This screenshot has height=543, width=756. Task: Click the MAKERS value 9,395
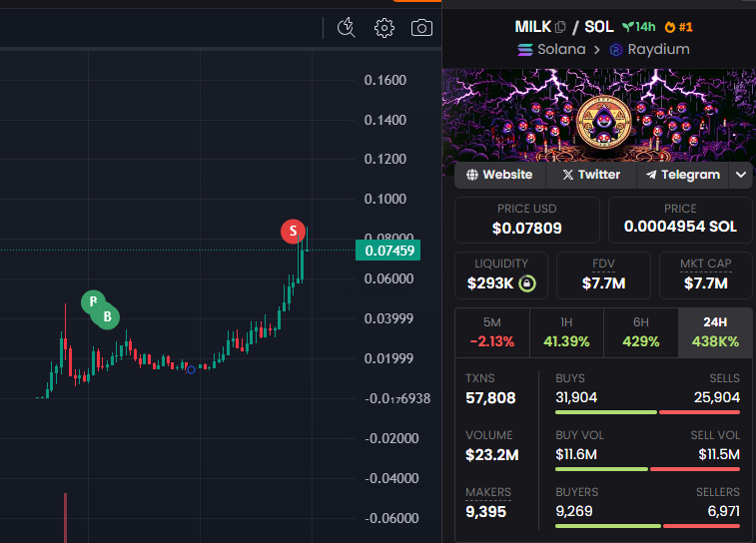pos(485,512)
